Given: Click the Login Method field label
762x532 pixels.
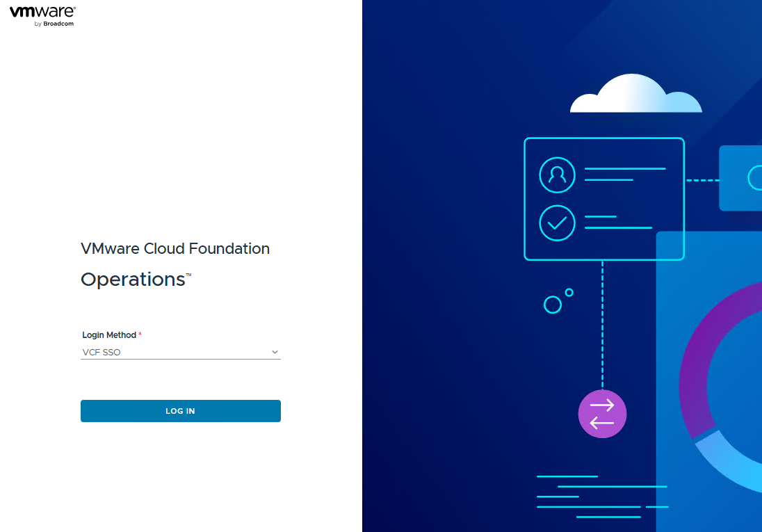Looking at the screenshot, I should tap(109, 335).
